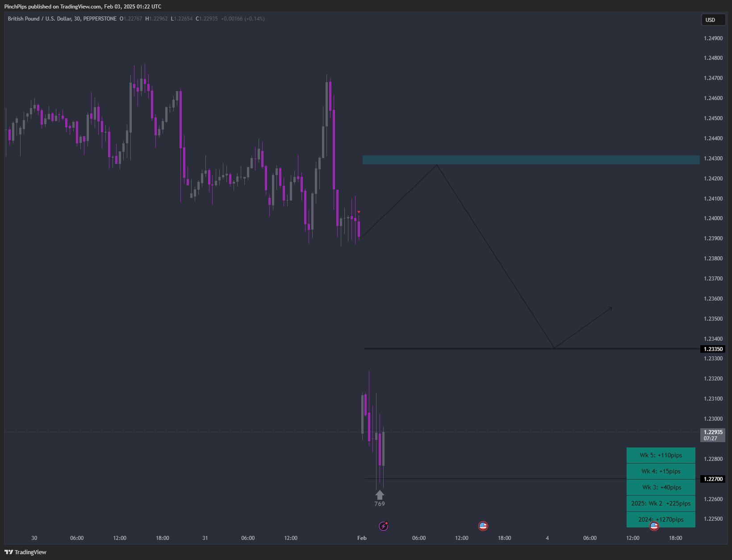This screenshot has width=732, height=560.
Task: Click the US flag event icon under pips table
Action: point(654,526)
